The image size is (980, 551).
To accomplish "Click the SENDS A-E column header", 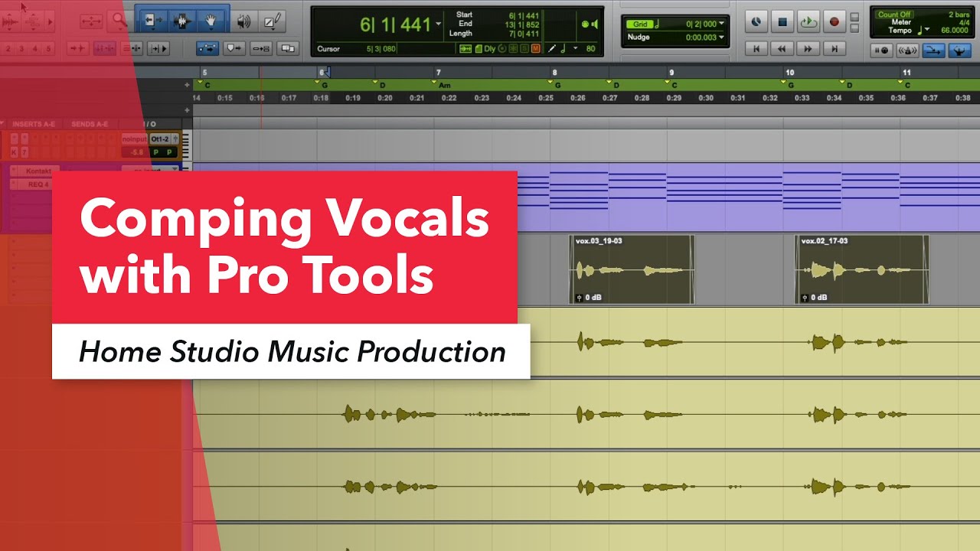I will (90, 124).
